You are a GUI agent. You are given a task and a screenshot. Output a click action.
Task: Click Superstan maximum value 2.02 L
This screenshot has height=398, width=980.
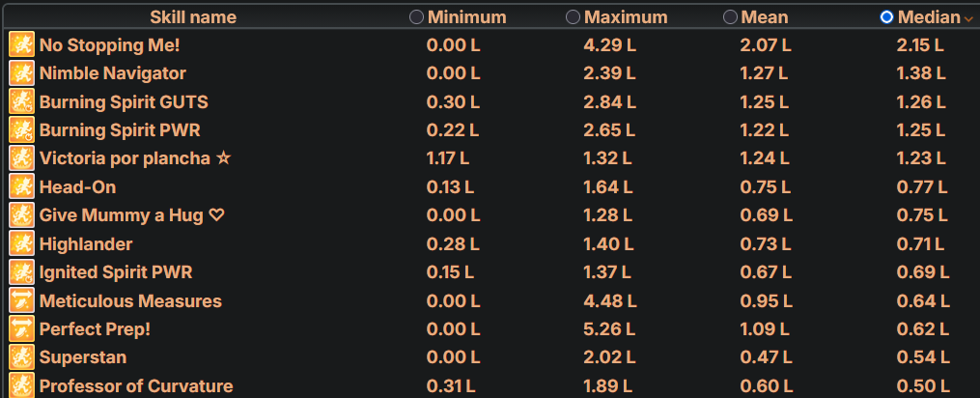pyautogui.click(x=610, y=357)
